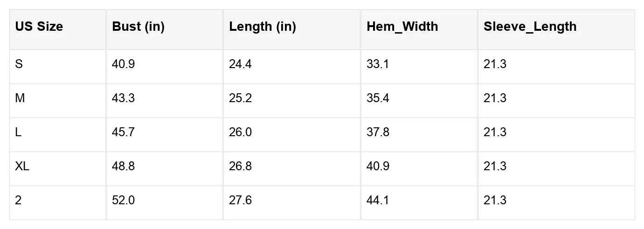Screen dimensions: 644x229
Task: Click hem width value 35.4 for M
Action: [378, 98]
